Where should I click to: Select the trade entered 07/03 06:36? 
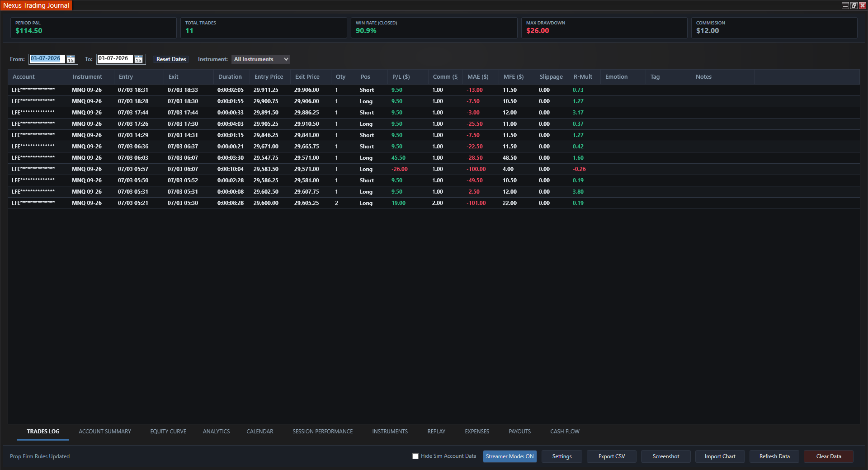pyautogui.click(x=434, y=147)
